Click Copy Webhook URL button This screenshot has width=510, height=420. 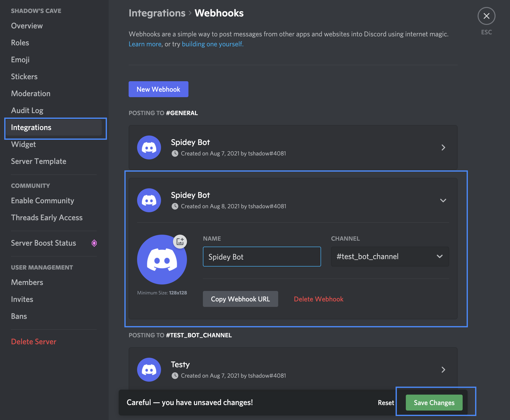tap(241, 299)
